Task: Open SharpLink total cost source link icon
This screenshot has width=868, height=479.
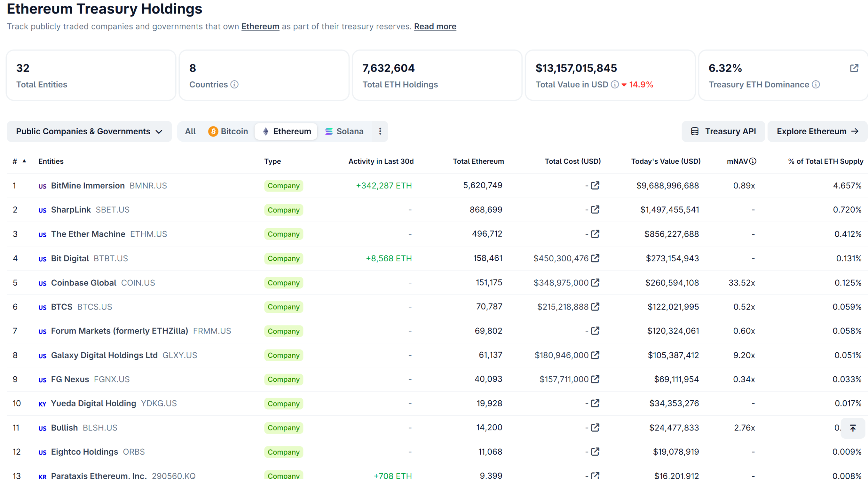Action: [x=595, y=209]
